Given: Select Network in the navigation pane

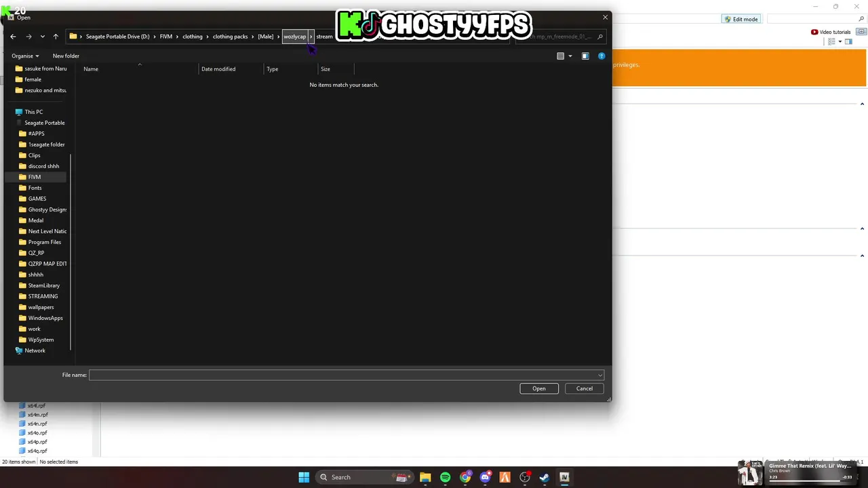Looking at the screenshot, I should (30, 350).
